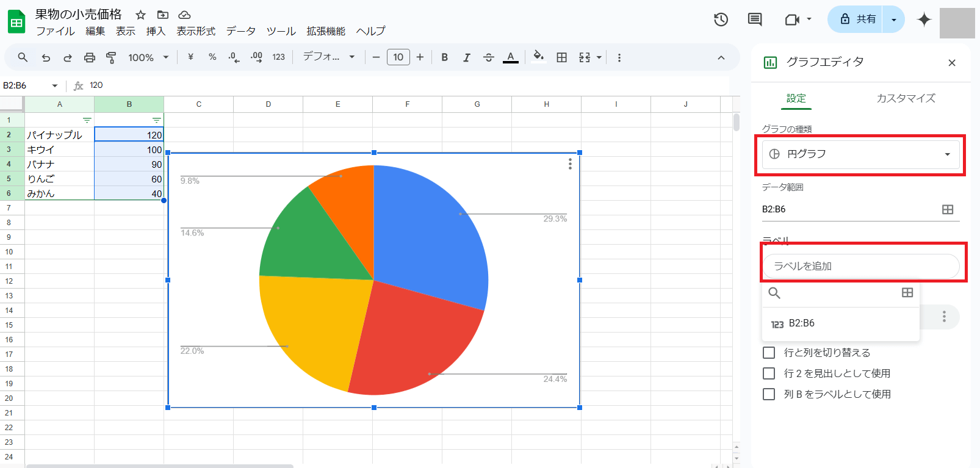Open the font デフォ... dropdown
Image resolution: width=980 pixels, height=468 pixels.
[329, 57]
